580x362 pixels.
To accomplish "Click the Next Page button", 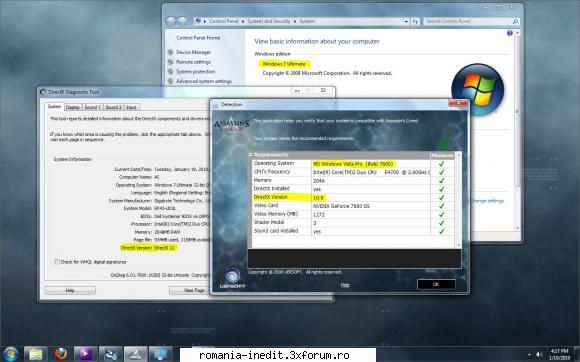I will pos(189,290).
